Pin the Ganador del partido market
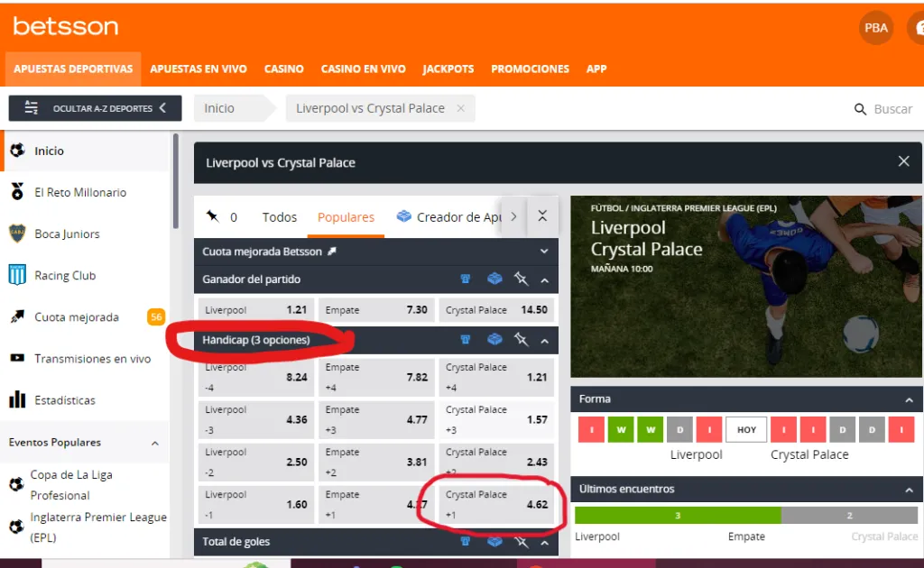The height and width of the screenshot is (568, 924). pos(521,279)
